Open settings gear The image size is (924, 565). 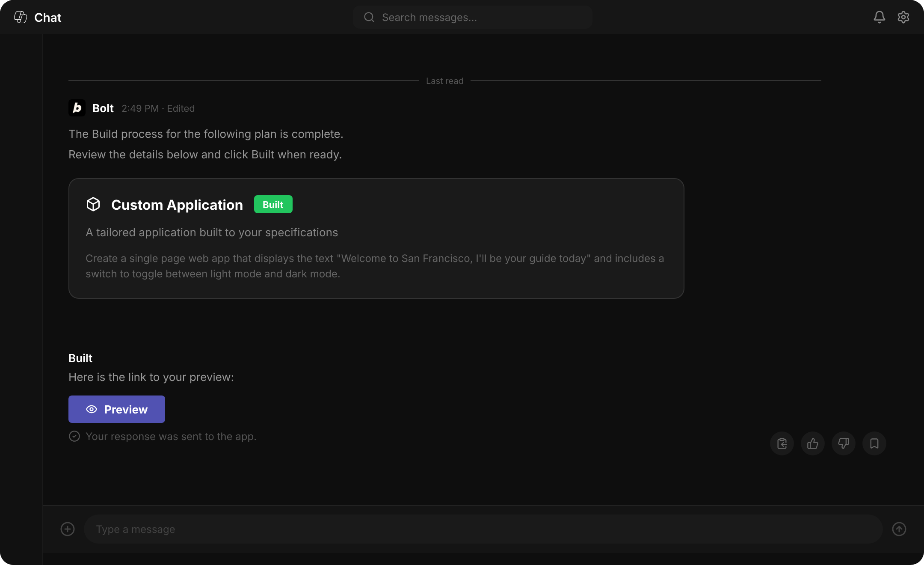click(x=903, y=17)
